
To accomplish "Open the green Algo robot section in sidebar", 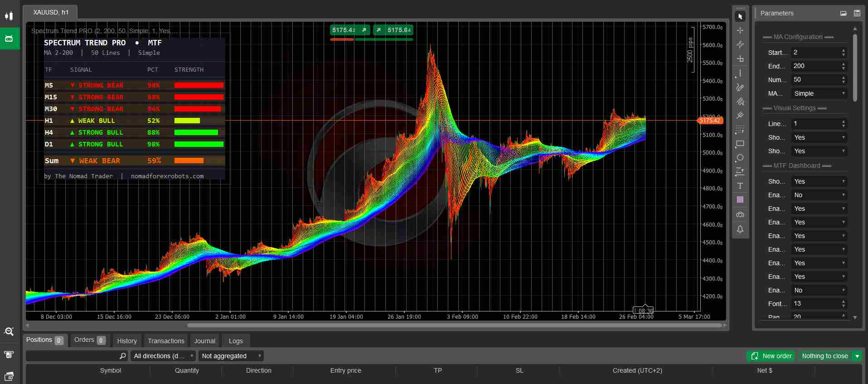I will (x=9, y=39).
